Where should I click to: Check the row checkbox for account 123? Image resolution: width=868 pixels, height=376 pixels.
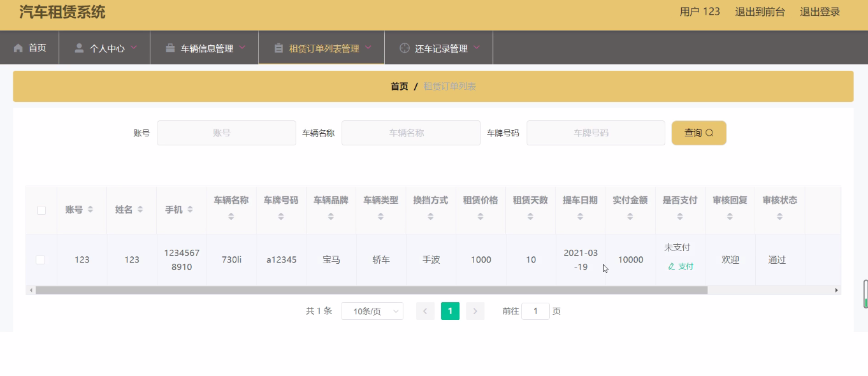tap(40, 260)
